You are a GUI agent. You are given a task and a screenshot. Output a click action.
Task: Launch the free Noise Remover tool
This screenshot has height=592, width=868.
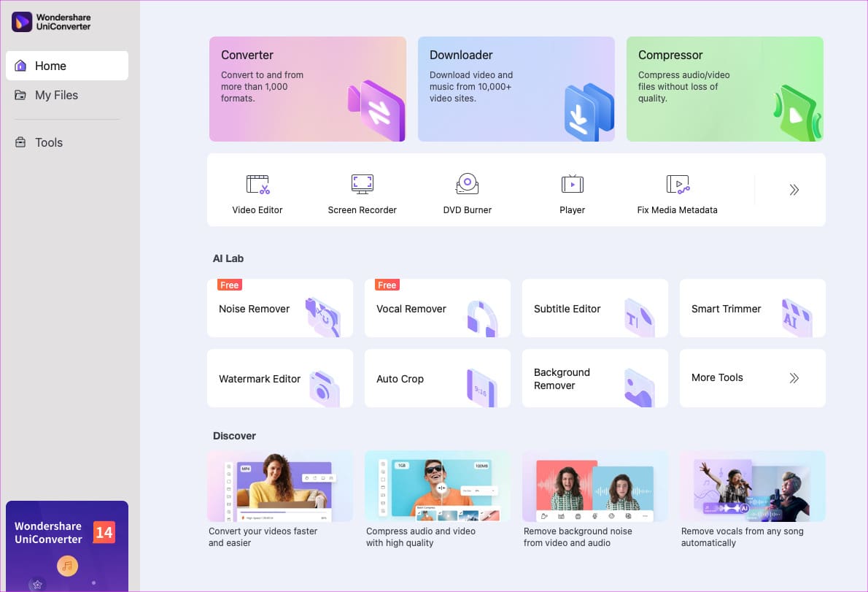pos(279,309)
